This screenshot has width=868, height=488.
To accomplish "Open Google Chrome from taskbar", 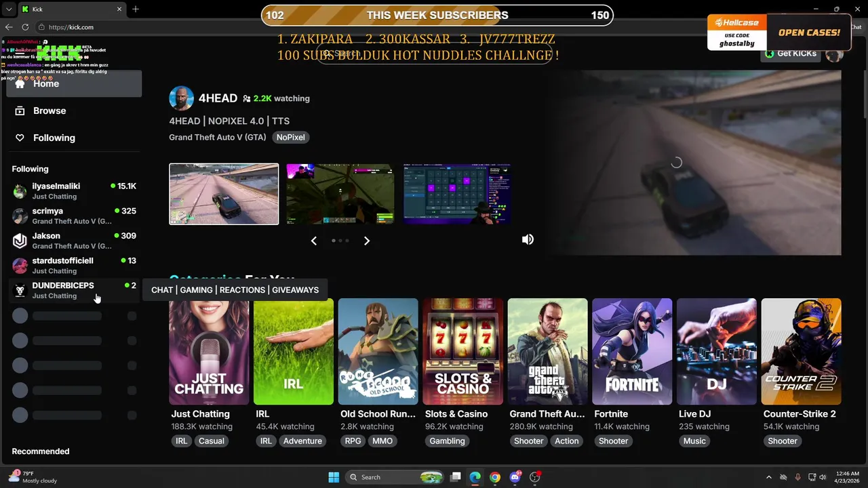I will pyautogui.click(x=495, y=477).
